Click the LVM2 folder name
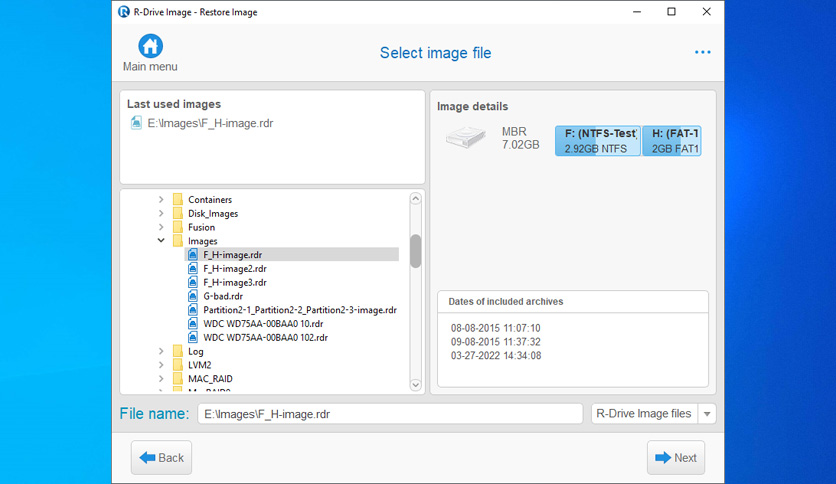This screenshot has height=484, width=836. (199, 365)
